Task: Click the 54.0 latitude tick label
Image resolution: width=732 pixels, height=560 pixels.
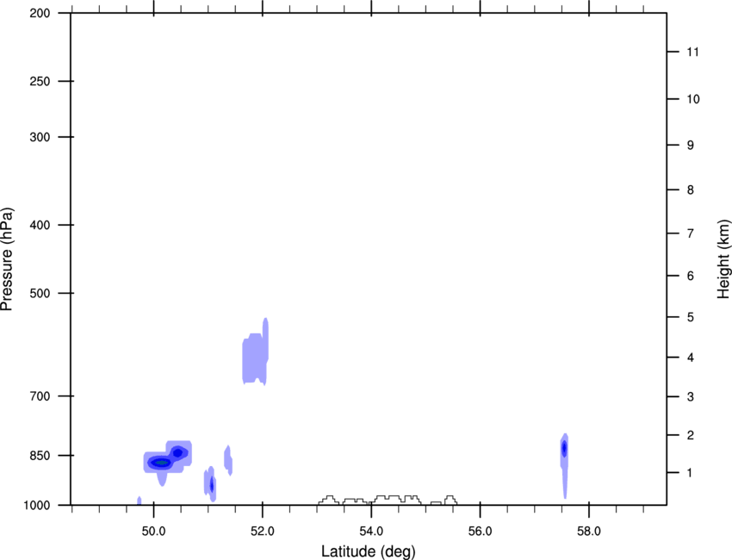Action: click(x=372, y=532)
